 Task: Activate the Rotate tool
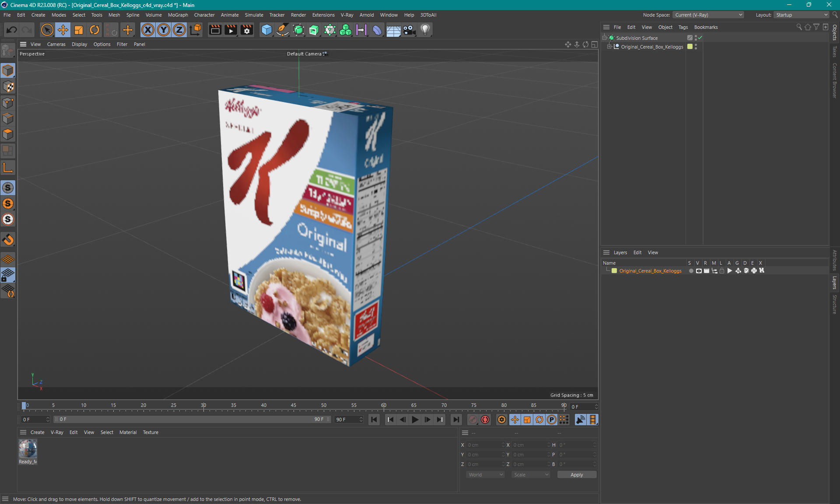[94, 30]
